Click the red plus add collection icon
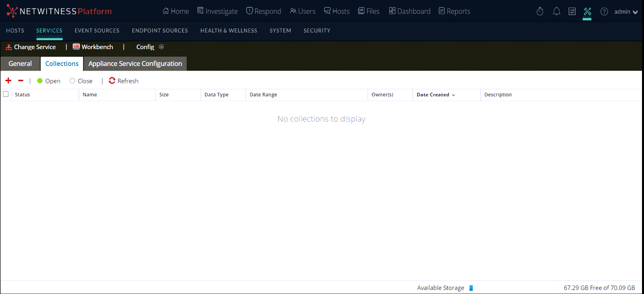The height and width of the screenshot is (294, 644). click(x=8, y=81)
